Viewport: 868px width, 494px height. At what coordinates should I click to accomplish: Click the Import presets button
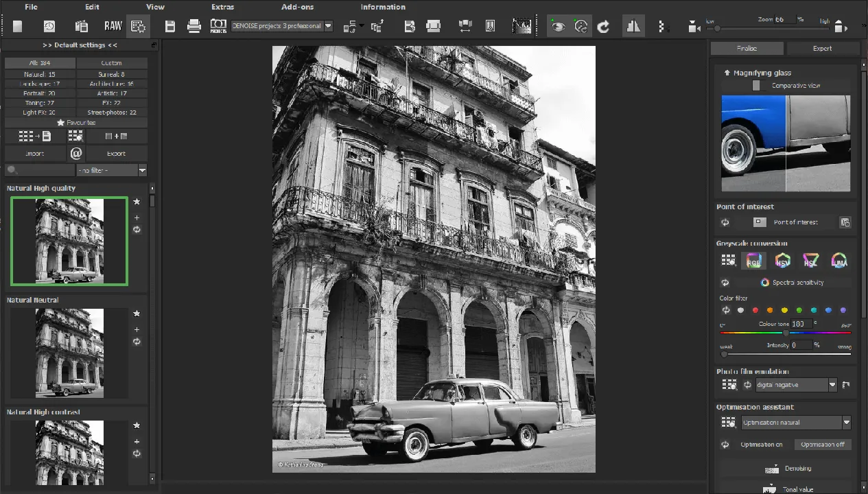[35, 154]
